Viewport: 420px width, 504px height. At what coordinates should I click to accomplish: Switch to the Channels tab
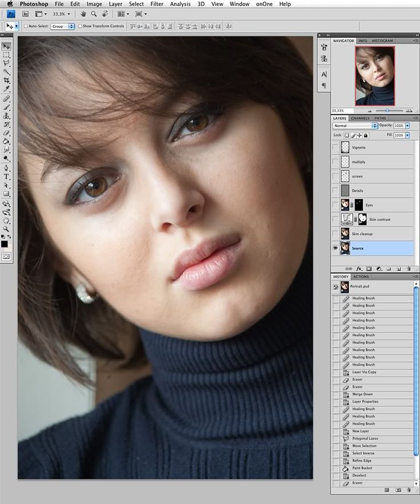[360, 118]
